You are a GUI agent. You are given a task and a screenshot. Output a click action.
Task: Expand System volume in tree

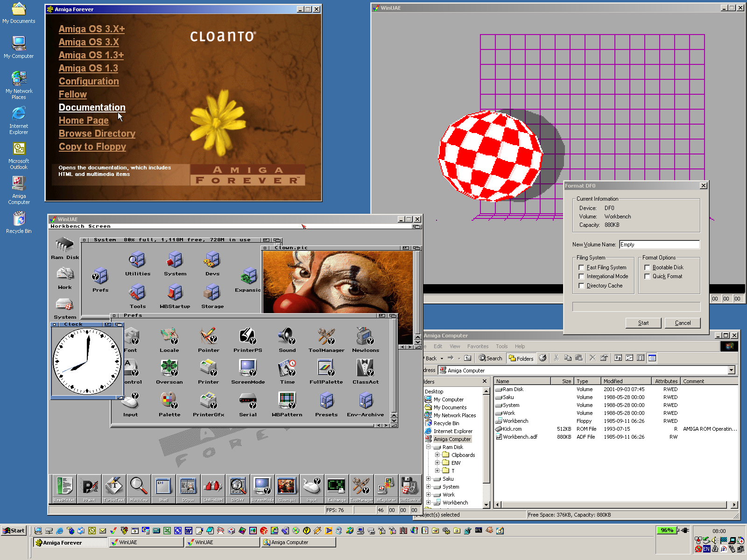point(428,487)
